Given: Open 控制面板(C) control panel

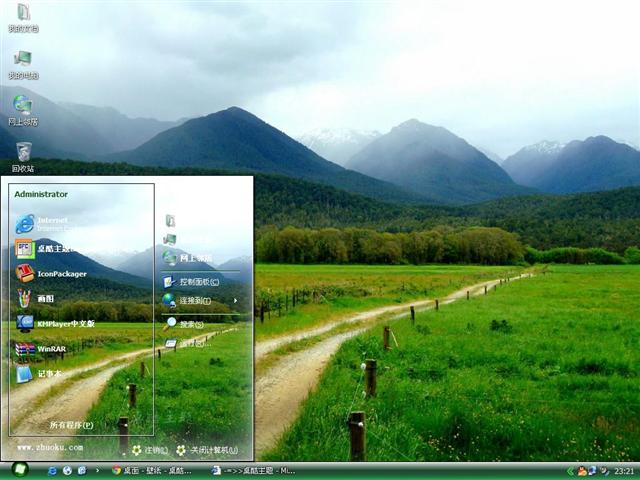Looking at the screenshot, I should pyautogui.click(x=191, y=282).
